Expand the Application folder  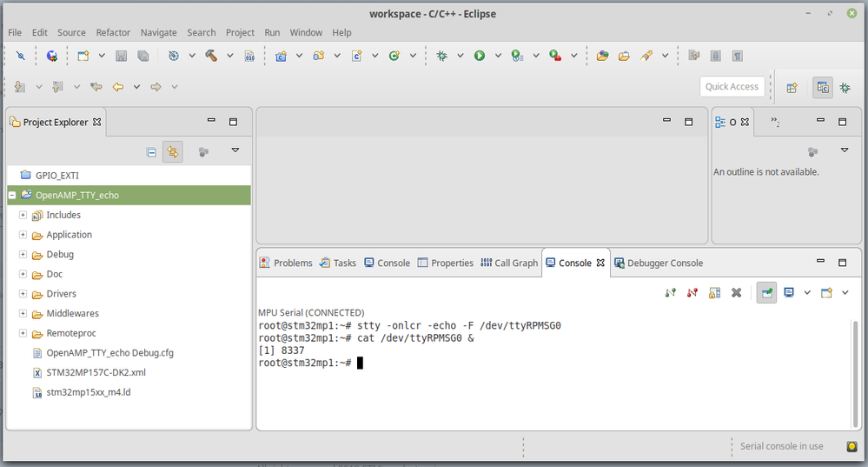pos(23,234)
